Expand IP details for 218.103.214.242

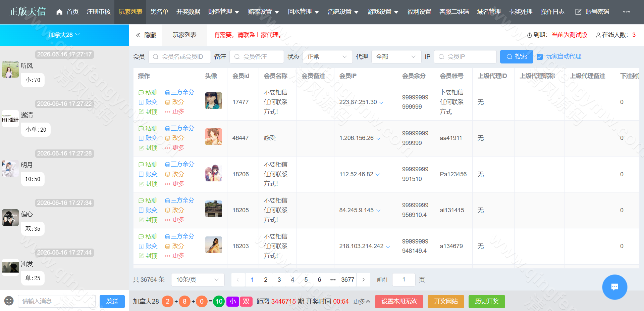click(x=388, y=247)
